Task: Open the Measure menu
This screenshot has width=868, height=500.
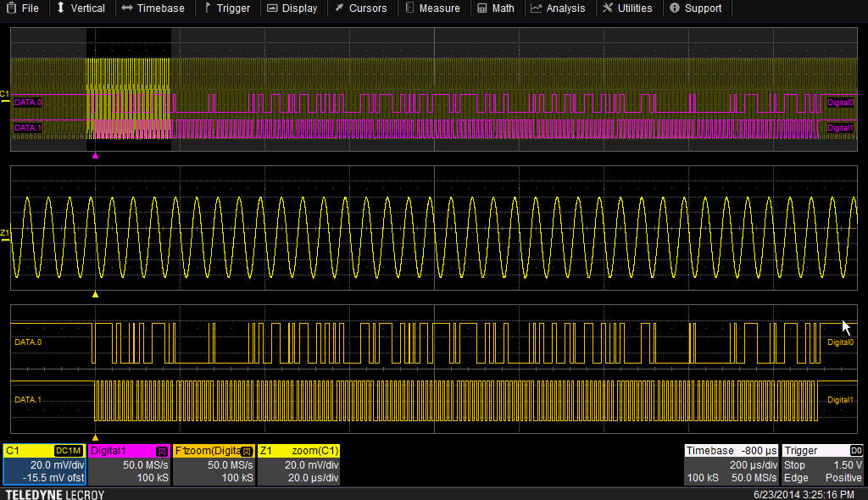Action: tap(433, 8)
